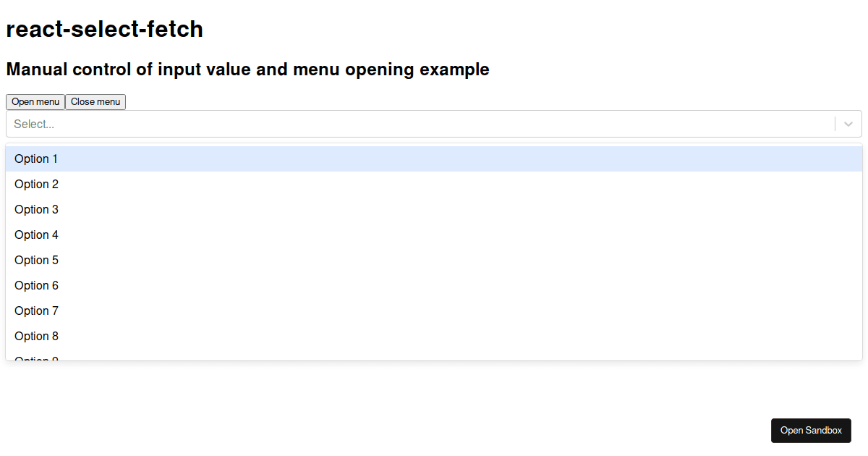
Task: Pick Option 3 in the dropdown menu
Action: point(434,210)
